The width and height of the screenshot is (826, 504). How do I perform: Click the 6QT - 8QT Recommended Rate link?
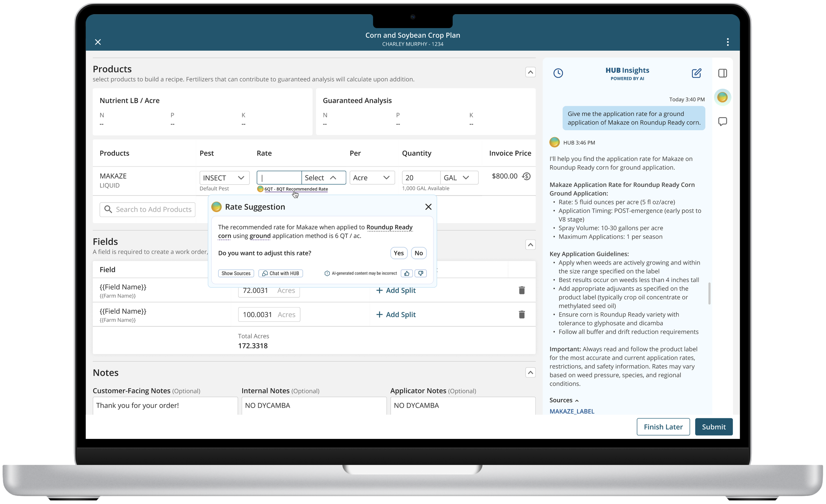click(296, 189)
